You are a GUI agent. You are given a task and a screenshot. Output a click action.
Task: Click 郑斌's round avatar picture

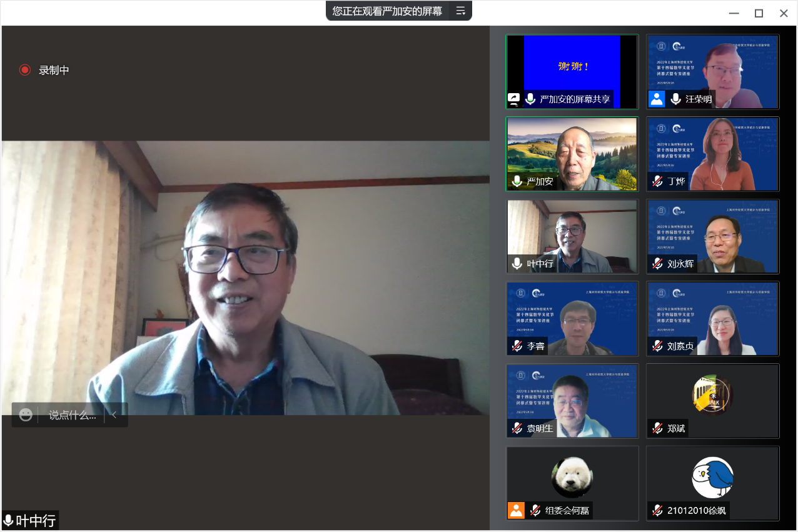(712, 394)
